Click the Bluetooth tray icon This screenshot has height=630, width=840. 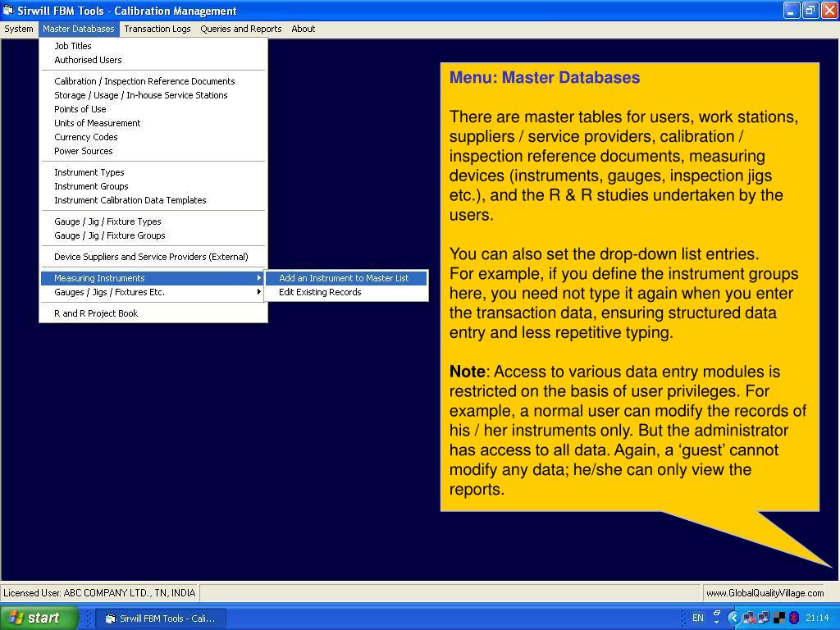click(794, 619)
